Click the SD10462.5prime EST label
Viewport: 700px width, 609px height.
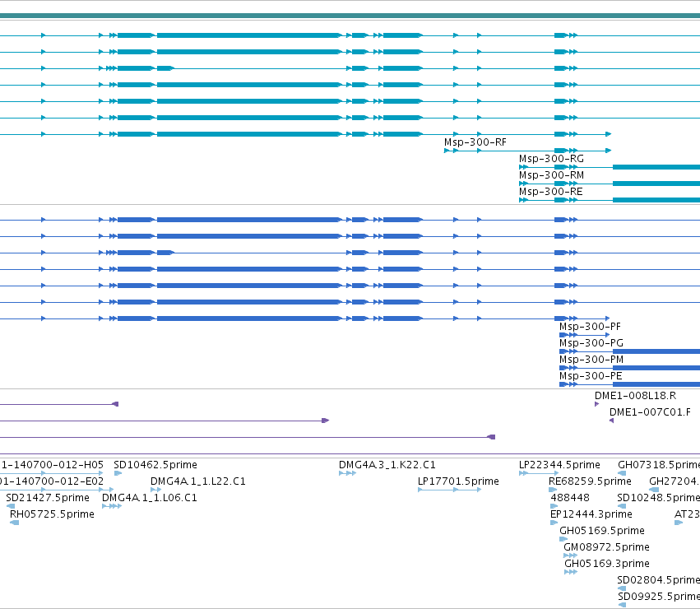(155, 465)
